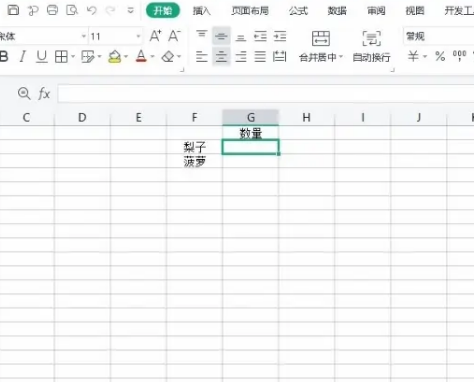Viewport: 474px width, 382px height.
Task: Click the distributed alignment icon
Action: click(279, 57)
